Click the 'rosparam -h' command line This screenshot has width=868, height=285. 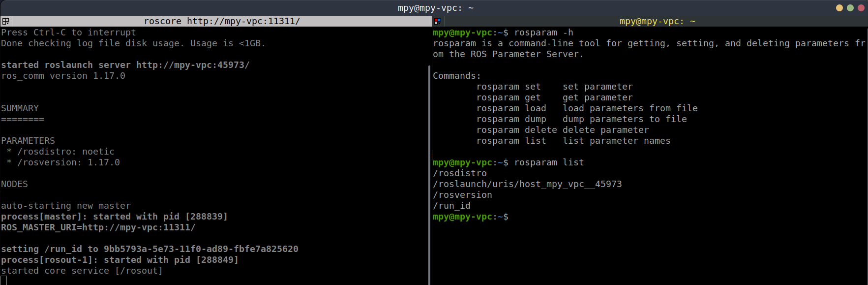543,32
